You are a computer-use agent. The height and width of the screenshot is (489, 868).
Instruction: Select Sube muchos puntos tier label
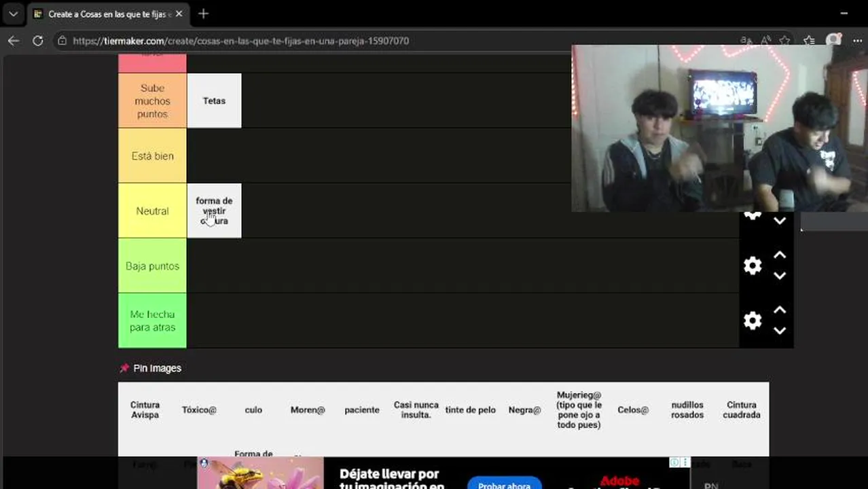coord(152,101)
